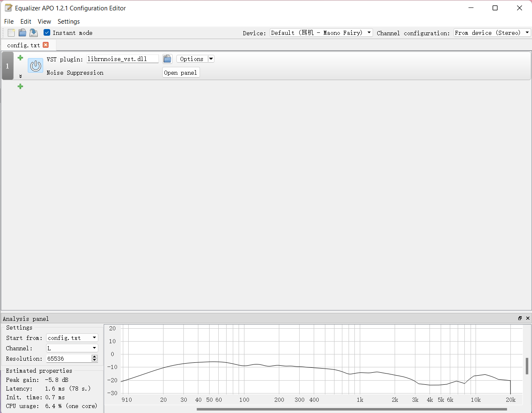
Task: Add a filter above row 1 with plus icon
Action: (x=20, y=58)
